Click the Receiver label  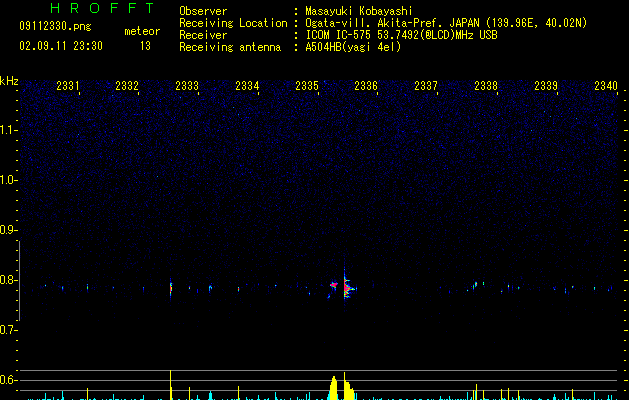(x=203, y=35)
